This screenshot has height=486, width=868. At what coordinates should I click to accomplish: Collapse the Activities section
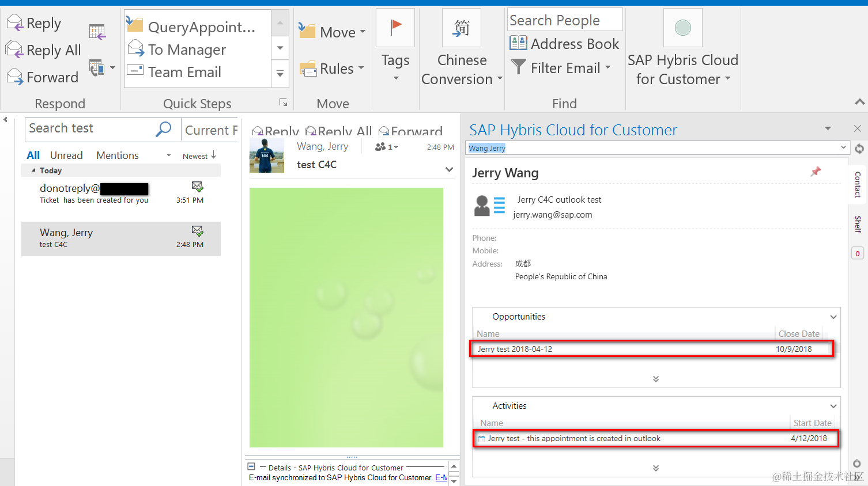[833, 406]
